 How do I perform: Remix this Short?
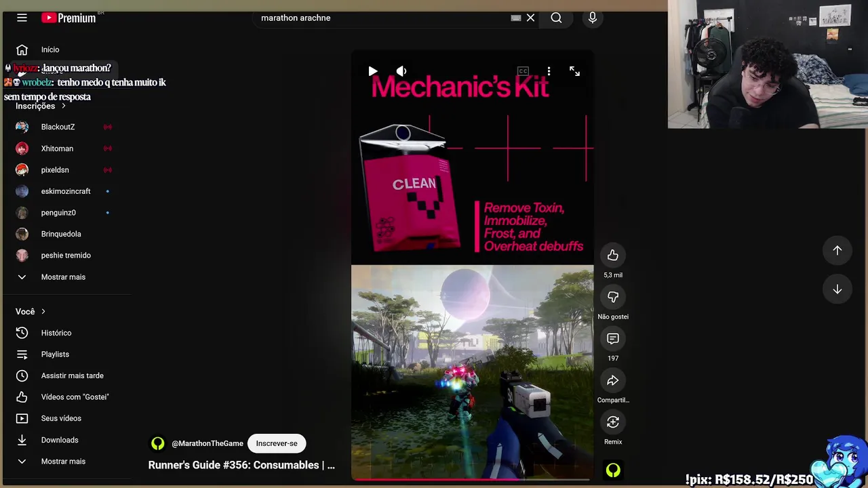pos(613,422)
